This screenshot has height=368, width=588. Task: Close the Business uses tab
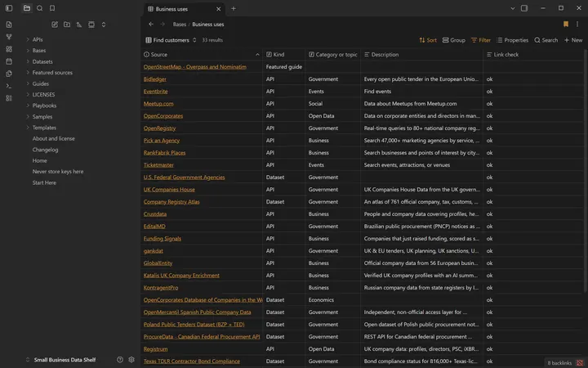[219, 9]
